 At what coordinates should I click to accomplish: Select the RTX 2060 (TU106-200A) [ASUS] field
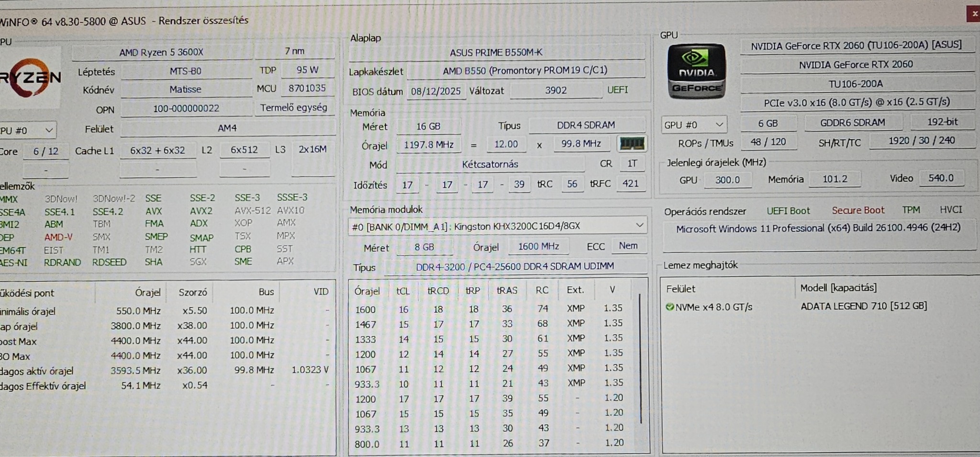click(x=857, y=45)
